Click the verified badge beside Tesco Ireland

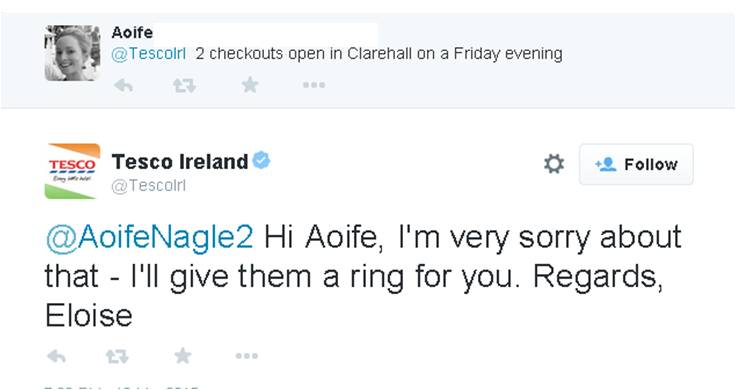pyautogui.click(x=261, y=161)
